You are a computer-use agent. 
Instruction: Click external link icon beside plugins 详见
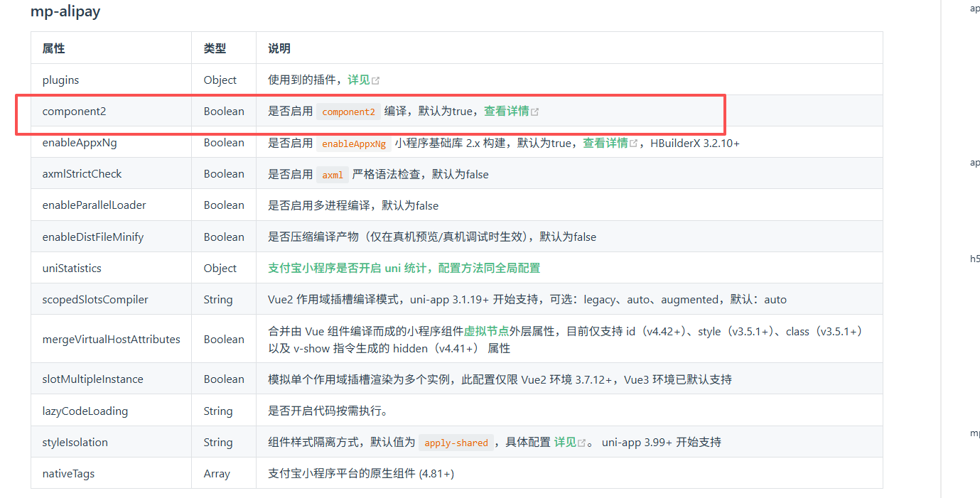coord(376,81)
